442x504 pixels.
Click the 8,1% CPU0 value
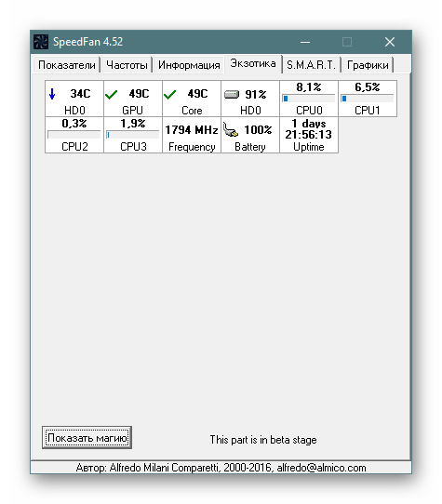309,87
